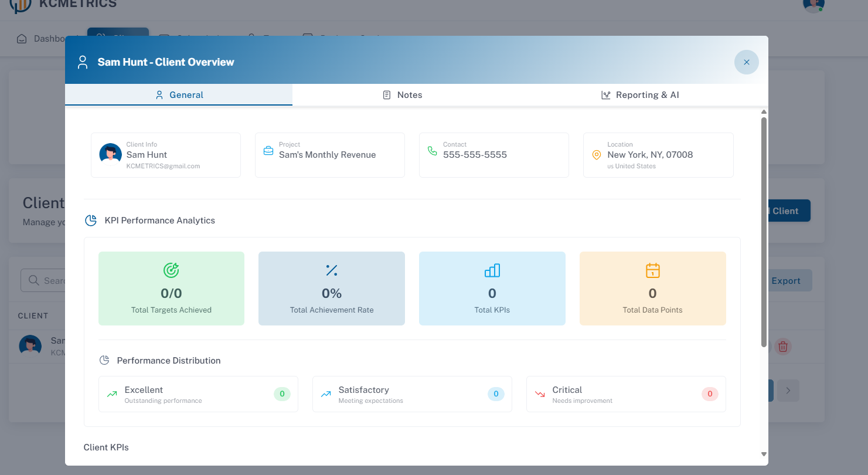Click the KCMETRICS@gmail.com email text
The height and width of the screenshot is (475, 868).
click(x=163, y=166)
